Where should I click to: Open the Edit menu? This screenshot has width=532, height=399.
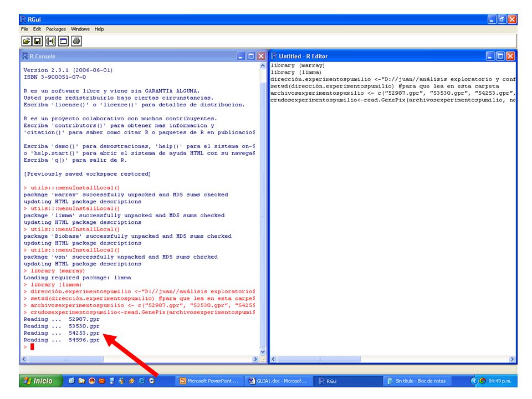(x=37, y=29)
